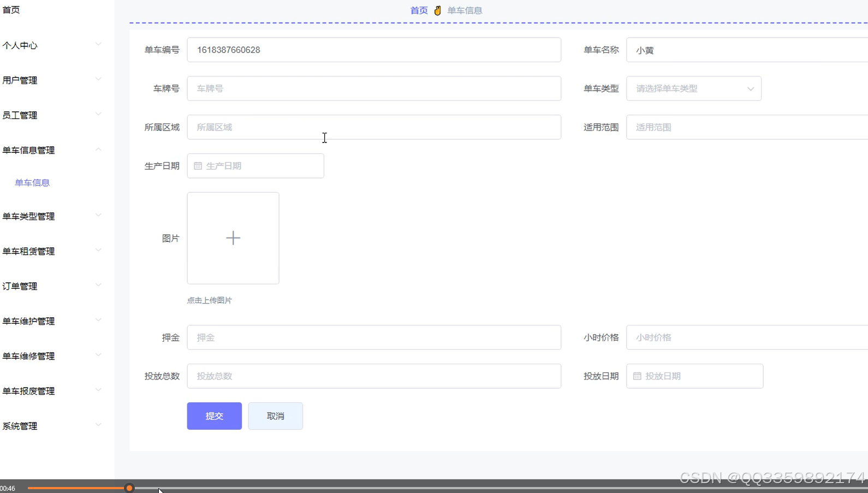
Task: Expand 系统管理 menu chevron
Action: click(x=98, y=425)
